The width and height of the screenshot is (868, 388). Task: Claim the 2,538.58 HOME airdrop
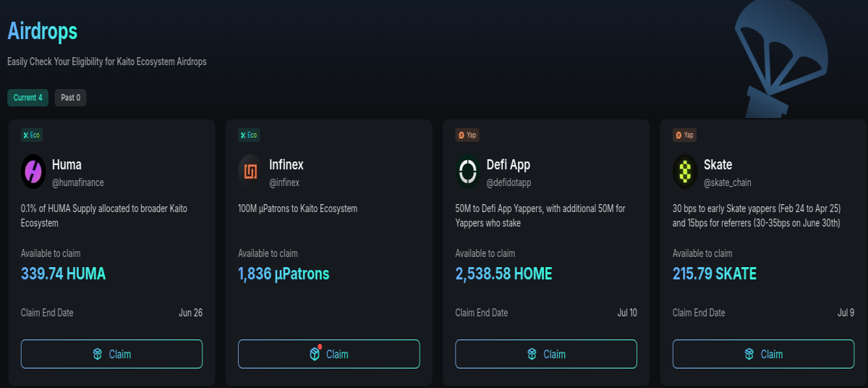click(546, 354)
